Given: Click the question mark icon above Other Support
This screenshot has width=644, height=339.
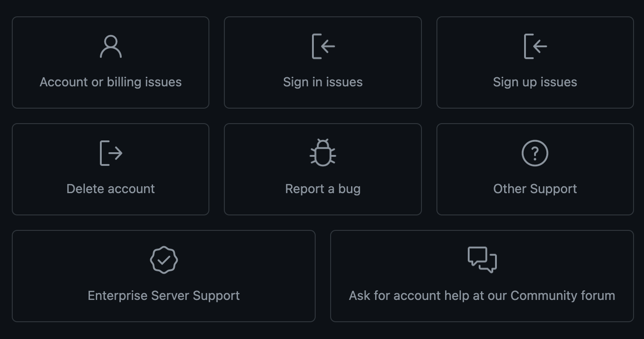Looking at the screenshot, I should point(535,153).
